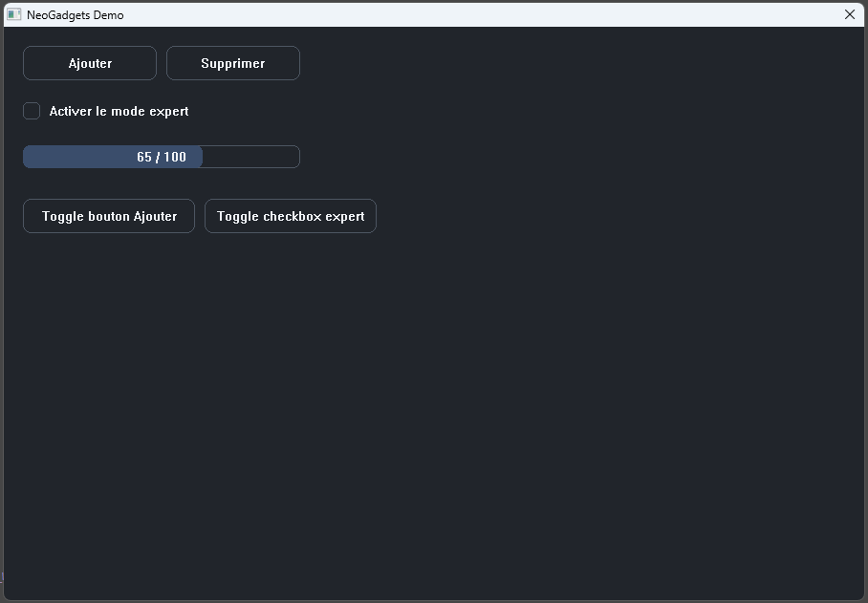Screen dimensions: 868x603
Task: Click the 'Activer le mode expert' label text
Action: pos(119,111)
